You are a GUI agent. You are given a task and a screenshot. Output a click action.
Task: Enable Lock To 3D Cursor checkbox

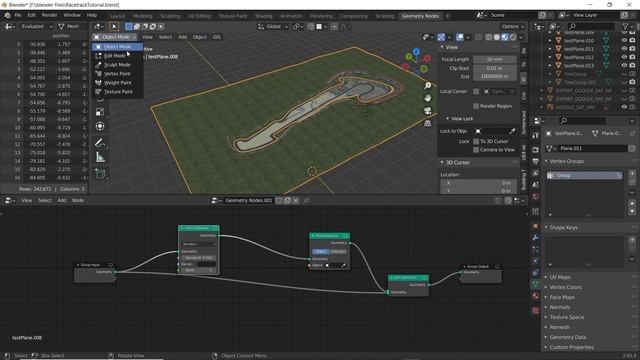pos(476,141)
